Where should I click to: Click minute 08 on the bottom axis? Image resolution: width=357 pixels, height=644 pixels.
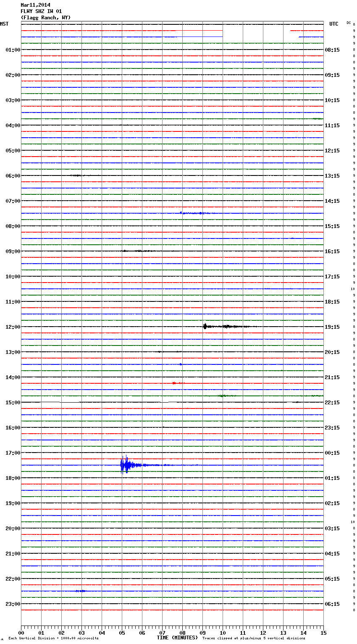point(182,633)
